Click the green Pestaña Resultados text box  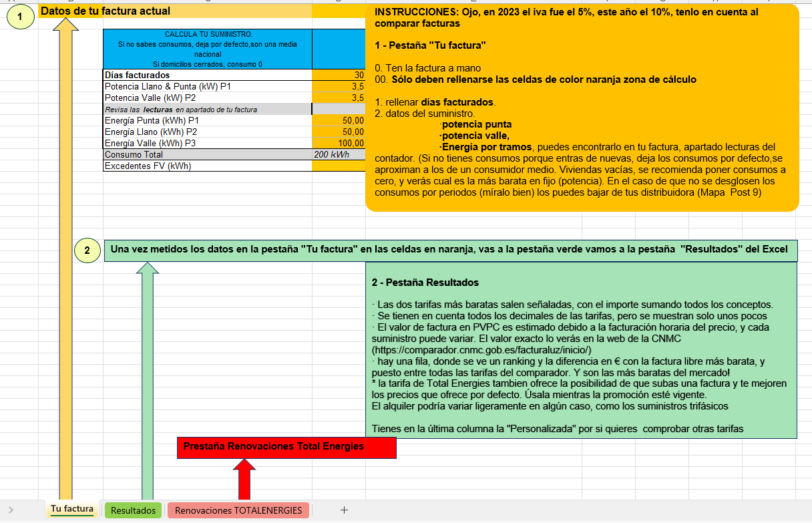click(581, 350)
